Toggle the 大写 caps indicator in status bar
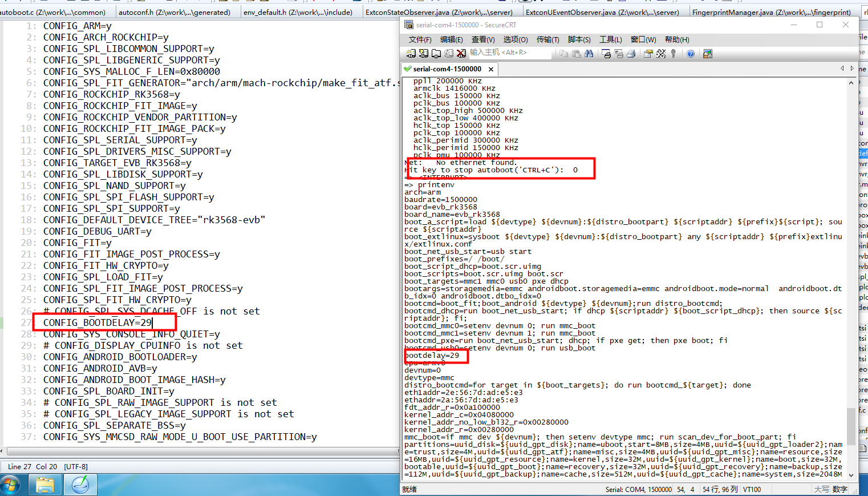 click(x=823, y=489)
